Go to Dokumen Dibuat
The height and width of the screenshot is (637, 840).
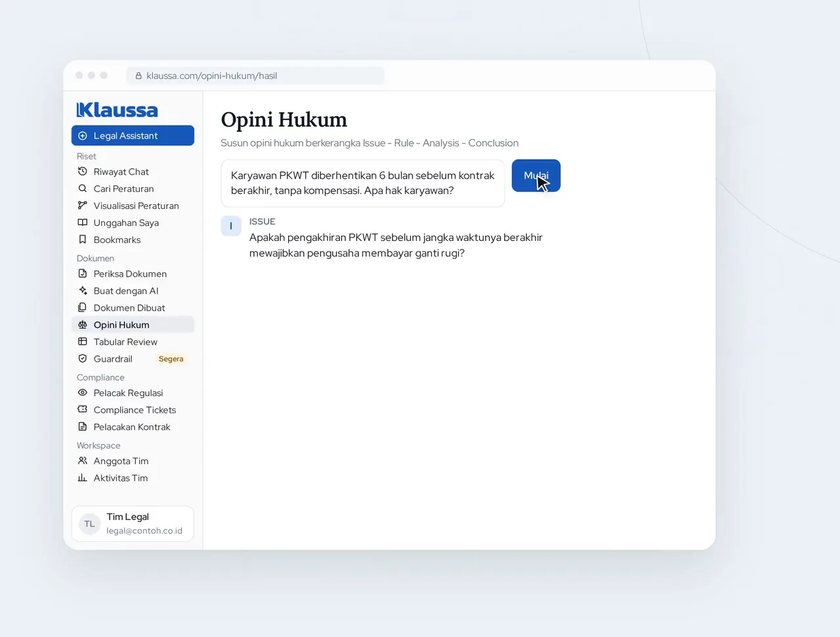pos(133,308)
